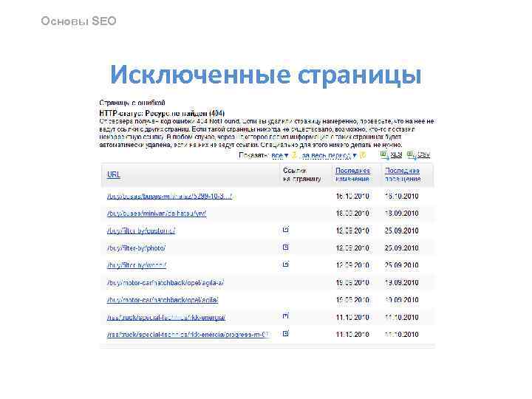Open the first /buy/buses/ URL in the table
Screen dimensions: 532x399
(169, 196)
